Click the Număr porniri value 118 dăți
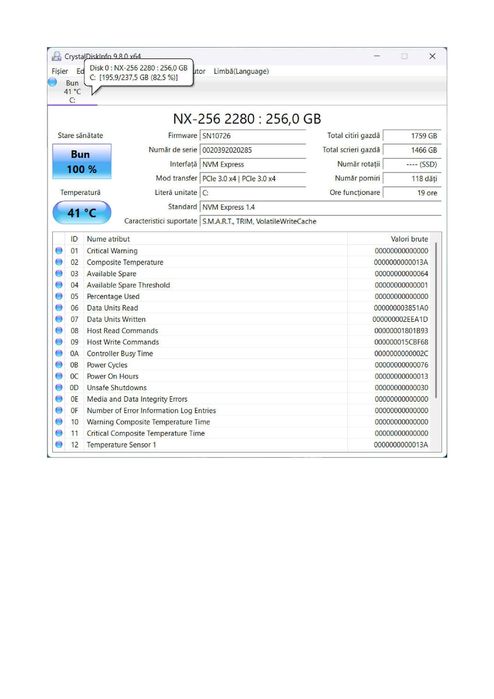The height and width of the screenshot is (699, 494). [x=412, y=179]
